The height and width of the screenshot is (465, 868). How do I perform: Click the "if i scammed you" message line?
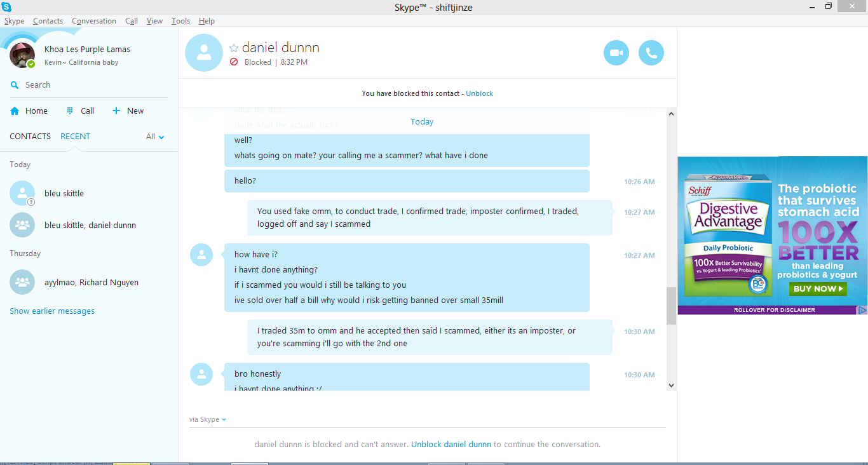[x=320, y=285]
